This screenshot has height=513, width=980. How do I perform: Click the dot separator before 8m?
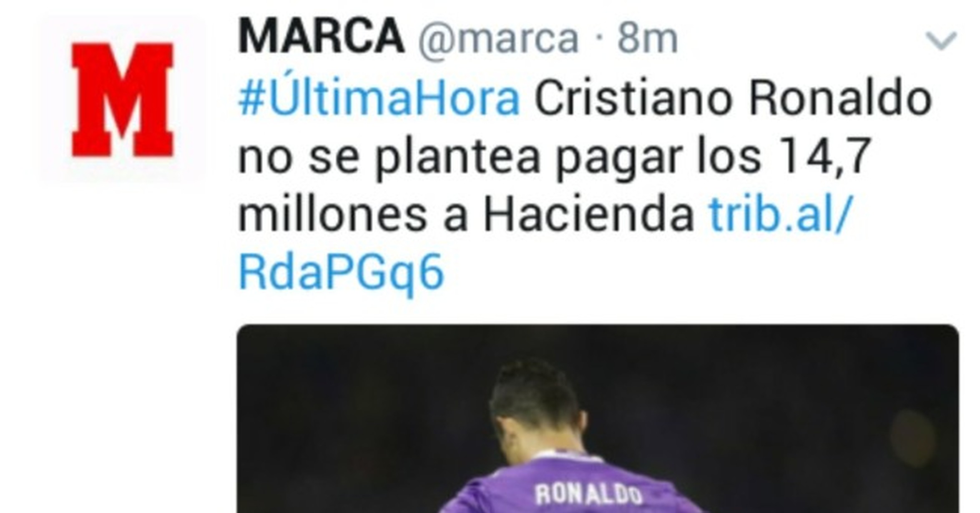599,38
